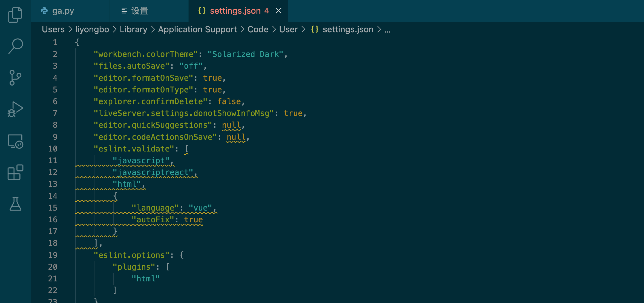Click the false value on line 6

[x=229, y=101]
